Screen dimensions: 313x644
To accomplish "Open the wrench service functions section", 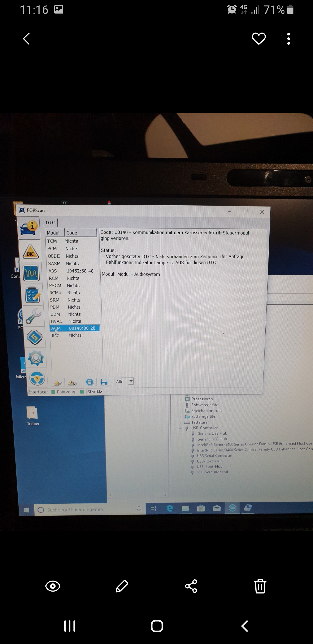I will [33, 316].
